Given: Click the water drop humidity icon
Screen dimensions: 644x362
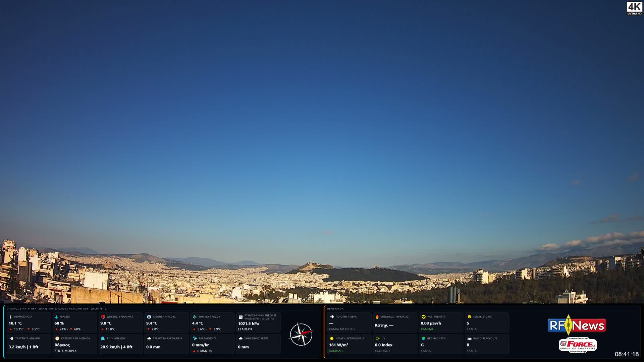Looking at the screenshot, I should coord(56,317).
